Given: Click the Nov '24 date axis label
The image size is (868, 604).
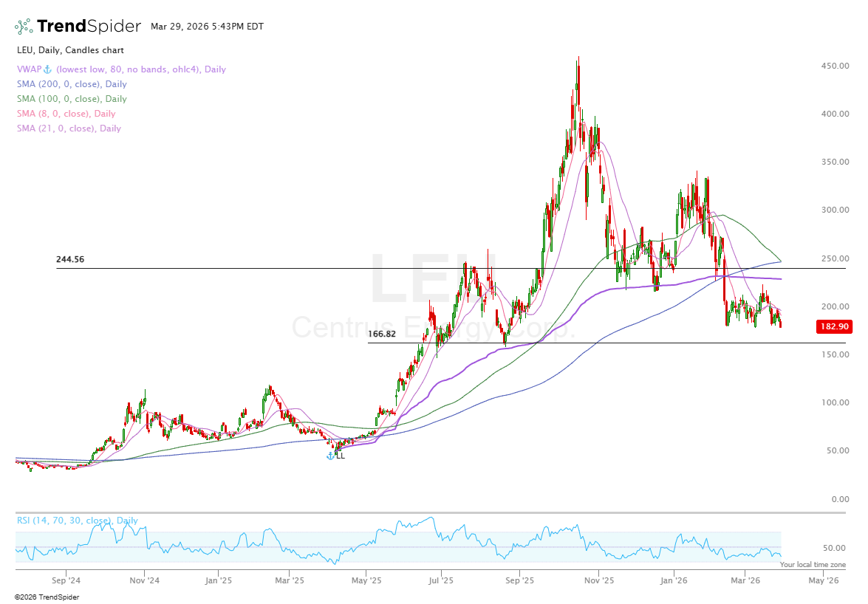Looking at the screenshot, I should click(x=145, y=581).
